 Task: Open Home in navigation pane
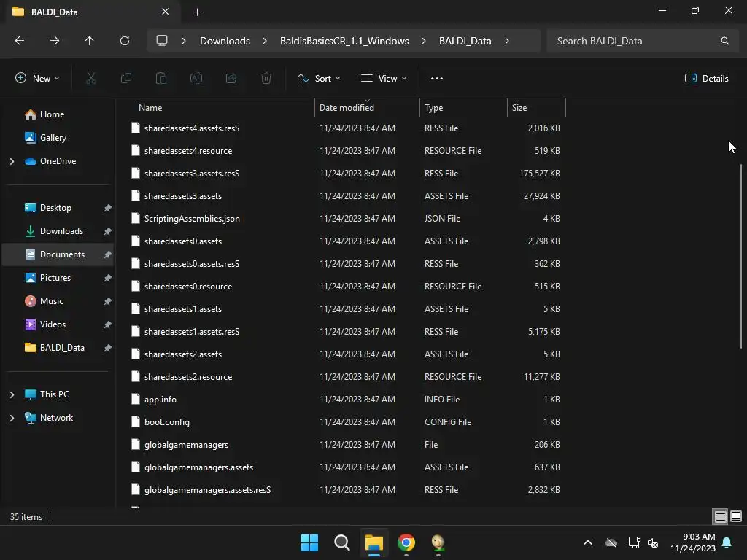pos(52,114)
